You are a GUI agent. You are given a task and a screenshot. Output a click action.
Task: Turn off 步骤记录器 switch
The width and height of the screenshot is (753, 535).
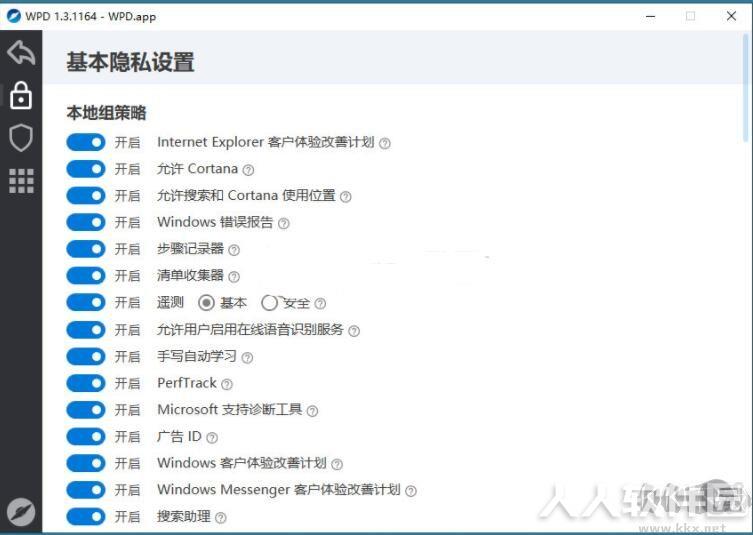coord(85,249)
